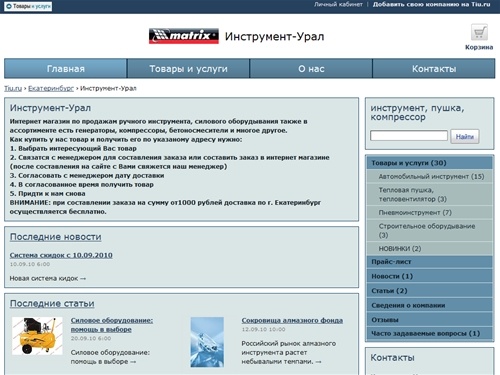
Task: Click date 12.09.10 10:00
Action: pyautogui.click(x=263, y=329)
